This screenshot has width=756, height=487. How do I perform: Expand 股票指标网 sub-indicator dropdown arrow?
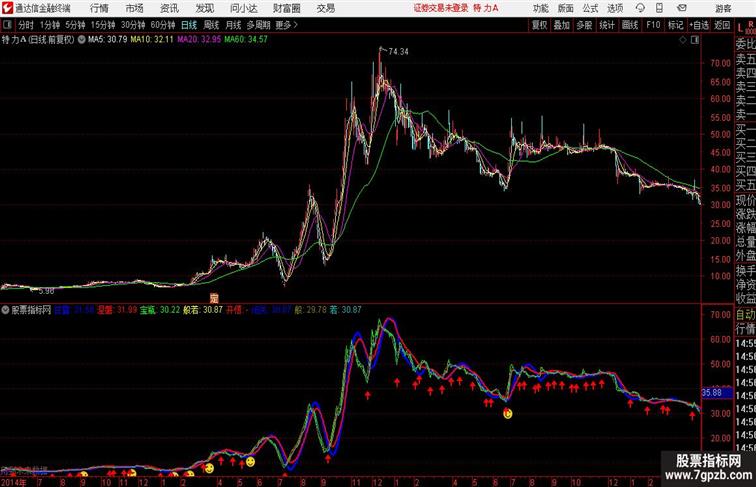coord(5,310)
